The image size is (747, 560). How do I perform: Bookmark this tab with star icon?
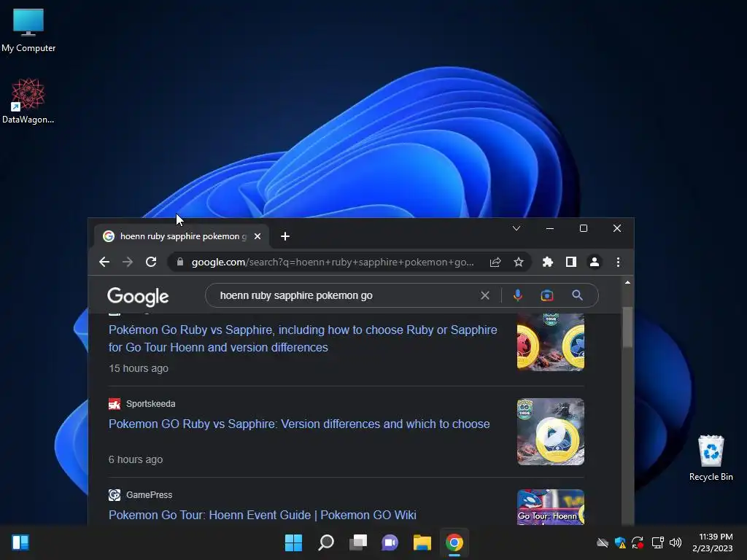click(x=519, y=262)
